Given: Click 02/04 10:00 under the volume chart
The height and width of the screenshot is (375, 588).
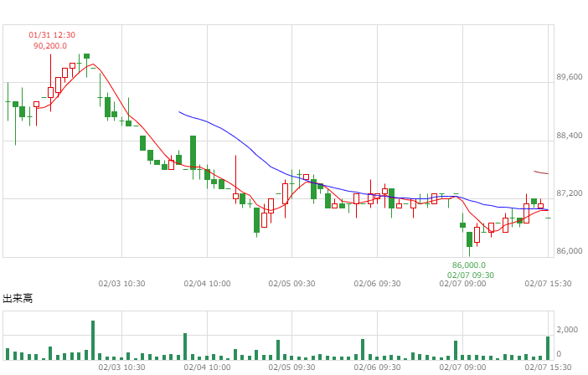Looking at the screenshot, I should click(x=207, y=367).
